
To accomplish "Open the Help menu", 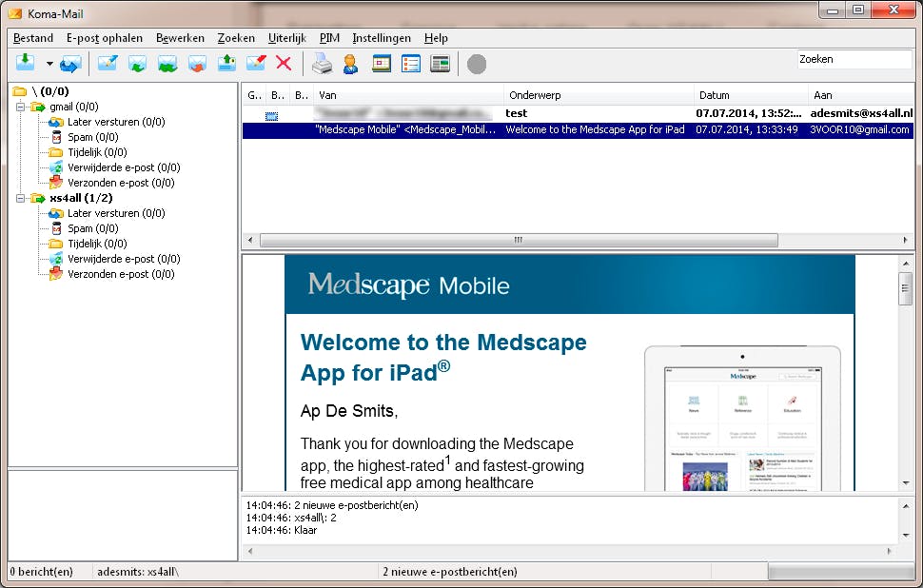I will coord(436,38).
